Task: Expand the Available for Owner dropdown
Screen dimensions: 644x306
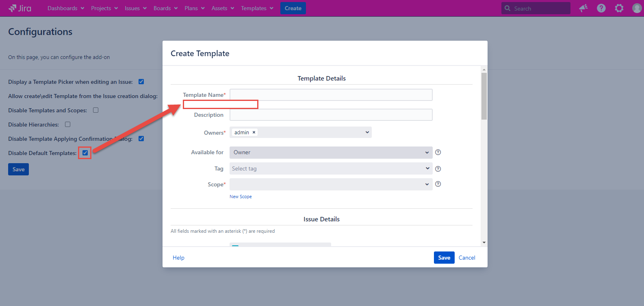Action: pyautogui.click(x=331, y=153)
